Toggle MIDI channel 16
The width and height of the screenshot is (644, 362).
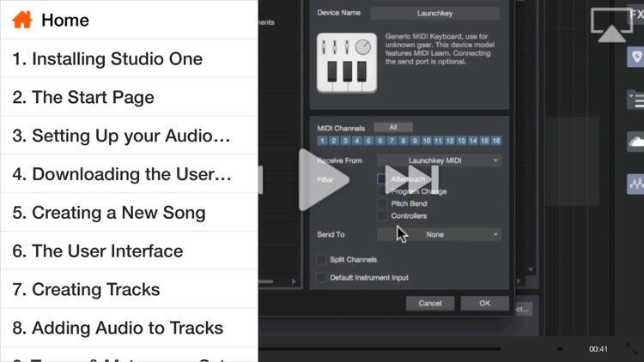[496, 141]
